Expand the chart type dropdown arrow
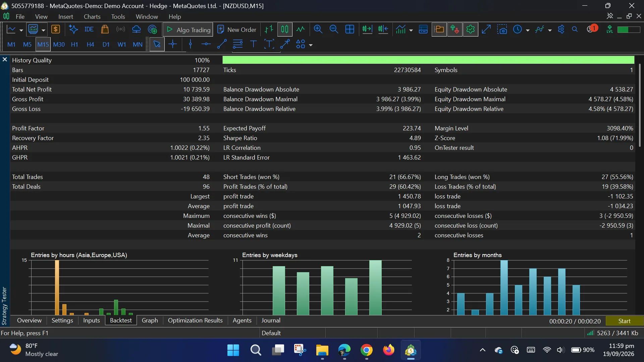Image resolution: width=644 pixels, height=362 pixels. click(x=21, y=30)
